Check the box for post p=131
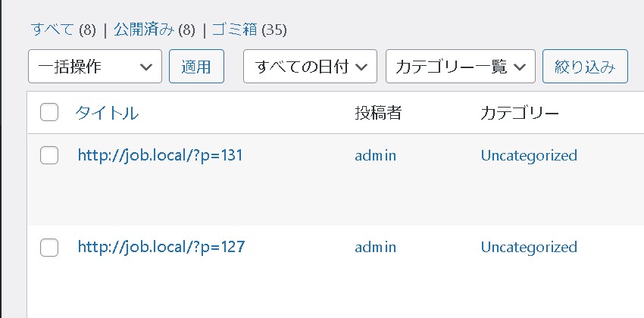Image resolution: width=644 pixels, height=318 pixels. pos(49,155)
